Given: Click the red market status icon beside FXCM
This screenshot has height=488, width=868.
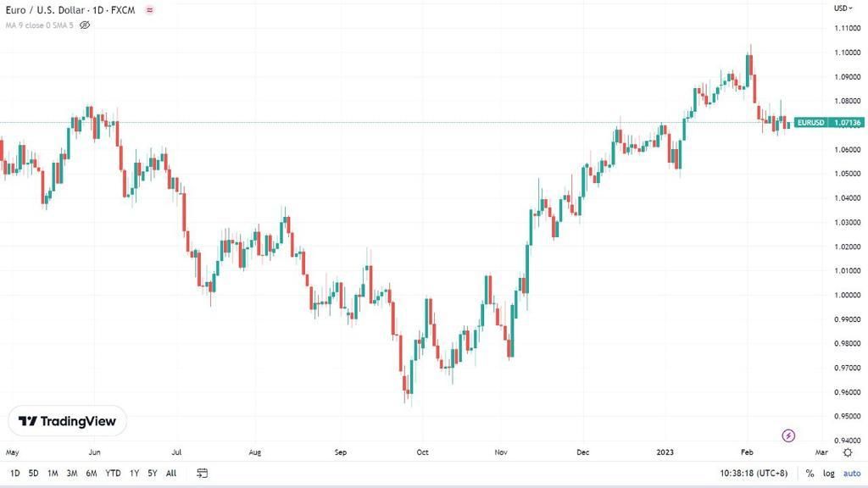Looking at the screenshot, I should coord(149,10).
